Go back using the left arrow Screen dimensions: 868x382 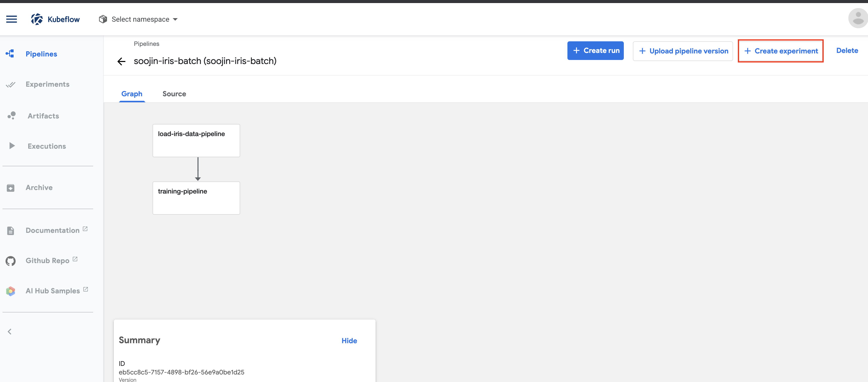coord(121,61)
